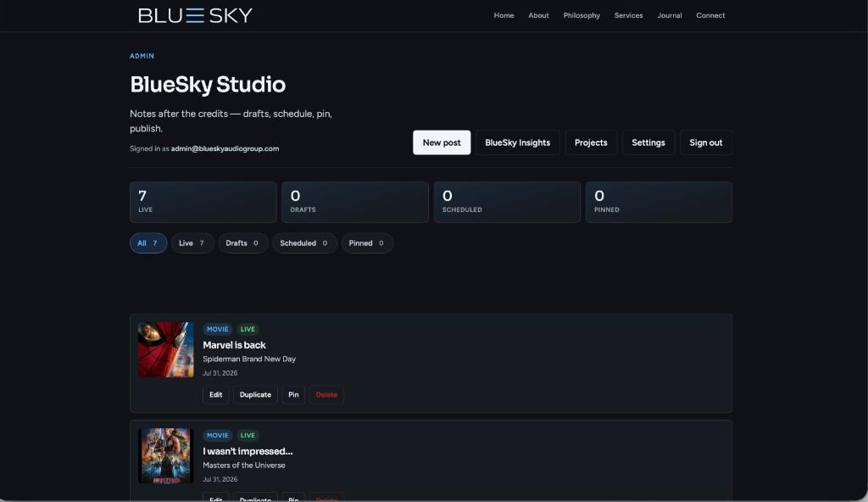Click the LIVE badge on Marvel post
The height and width of the screenshot is (502, 868).
(x=248, y=329)
